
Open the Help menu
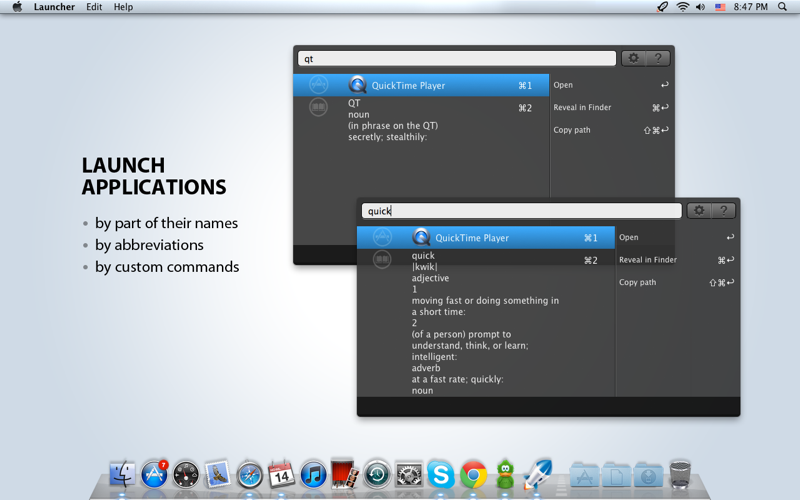(x=123, y=7)
